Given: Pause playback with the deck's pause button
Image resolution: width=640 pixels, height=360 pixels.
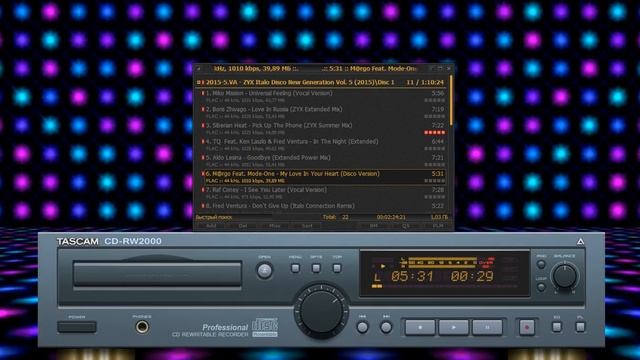Looking at the screenshot, I should (x=487, y=327).
